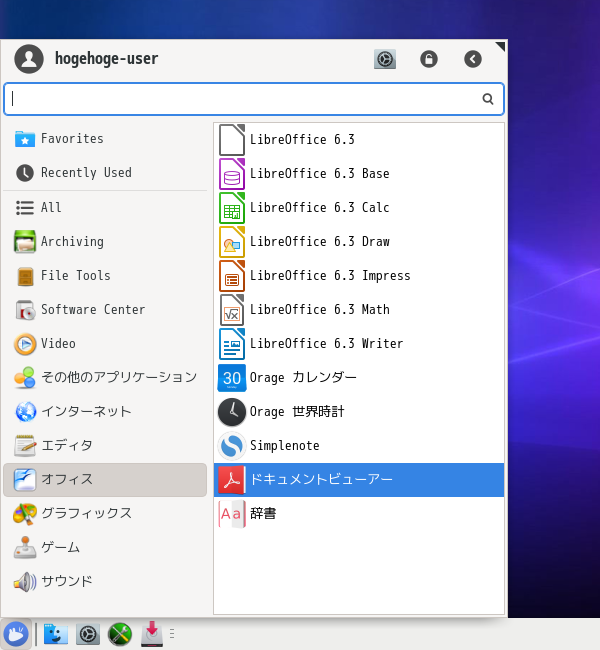Open ドキュメントビューアー PDF viewer icon

pos(232,480)
